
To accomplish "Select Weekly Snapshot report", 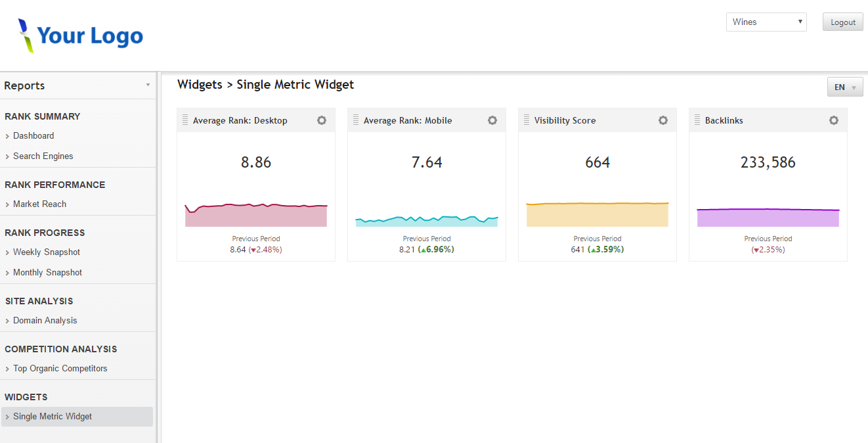I will tap(47, 252).
